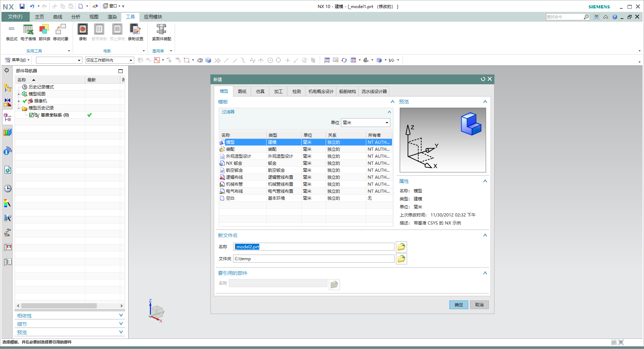
Task: Switch to the 图纸 tab
Action: pos(242,91)
